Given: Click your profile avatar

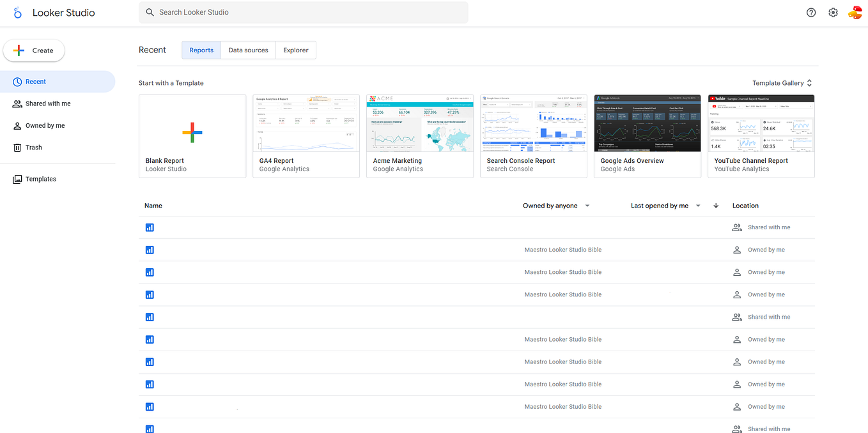Looking at the screenshot, I should tap(855, 12).
